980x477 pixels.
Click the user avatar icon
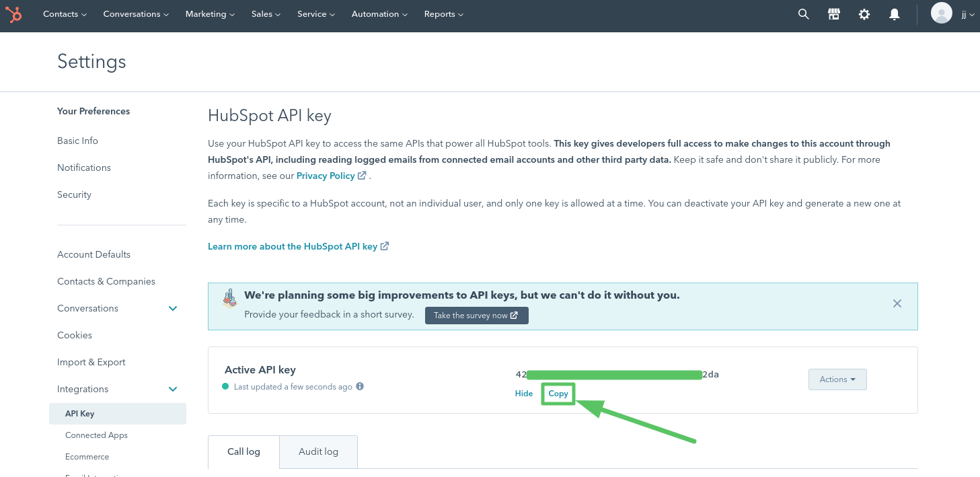(942, 13)
